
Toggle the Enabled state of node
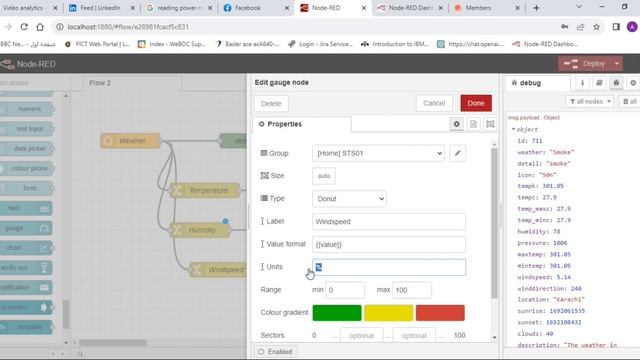276,352
